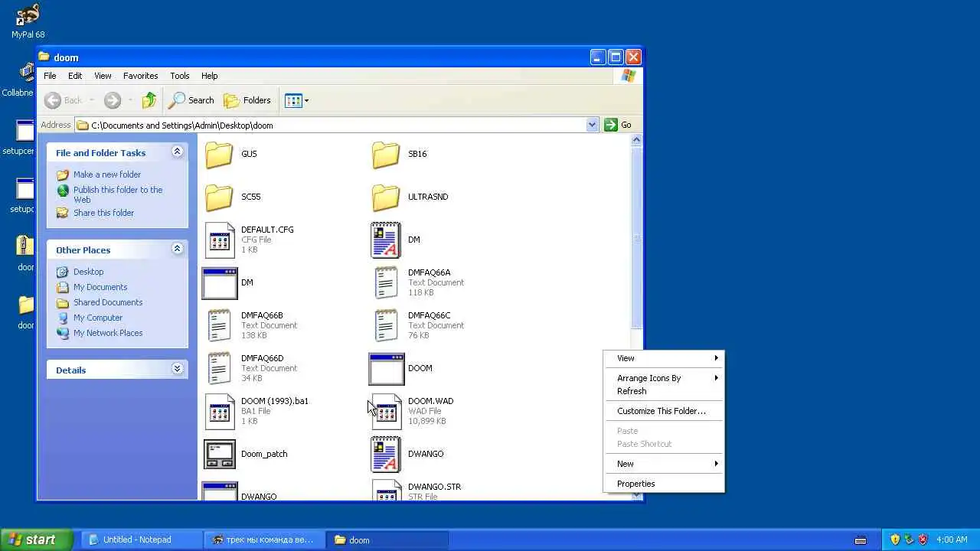Open the Tools menu
Image resolution: width=980 pixels, height=551 pixels.
[x=180, y=76]
